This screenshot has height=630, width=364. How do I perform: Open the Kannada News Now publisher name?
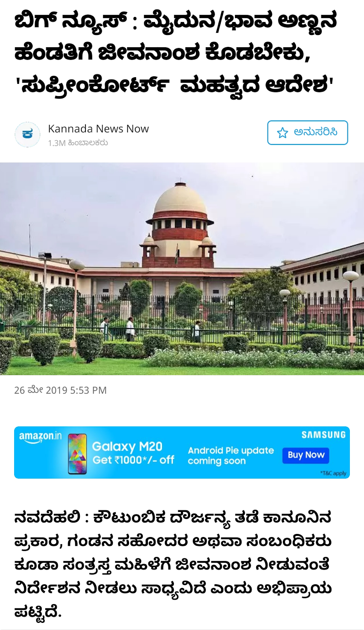[98, 129]
